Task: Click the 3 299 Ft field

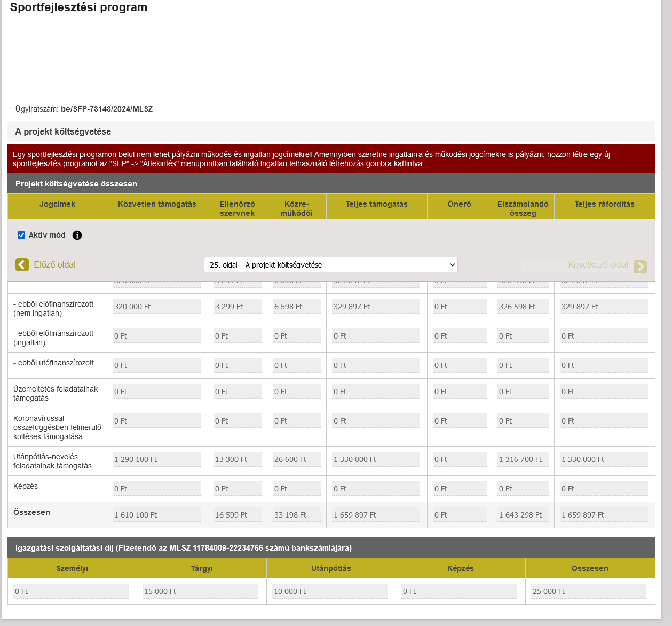Action: coord(238,307)
